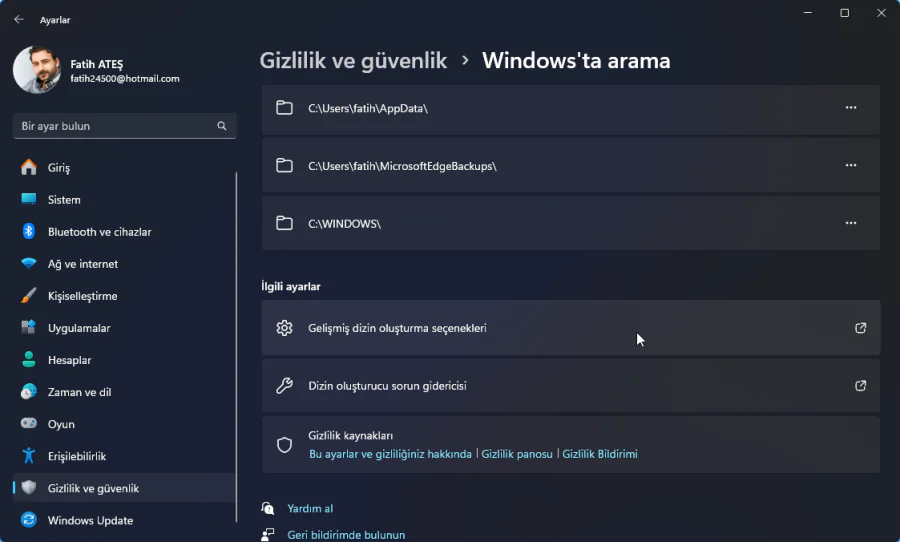The height and width of the screenshot is (542, 900).
Task: Click wrench icon of sorun gidericisi
Action: click(x=284, y=386)
